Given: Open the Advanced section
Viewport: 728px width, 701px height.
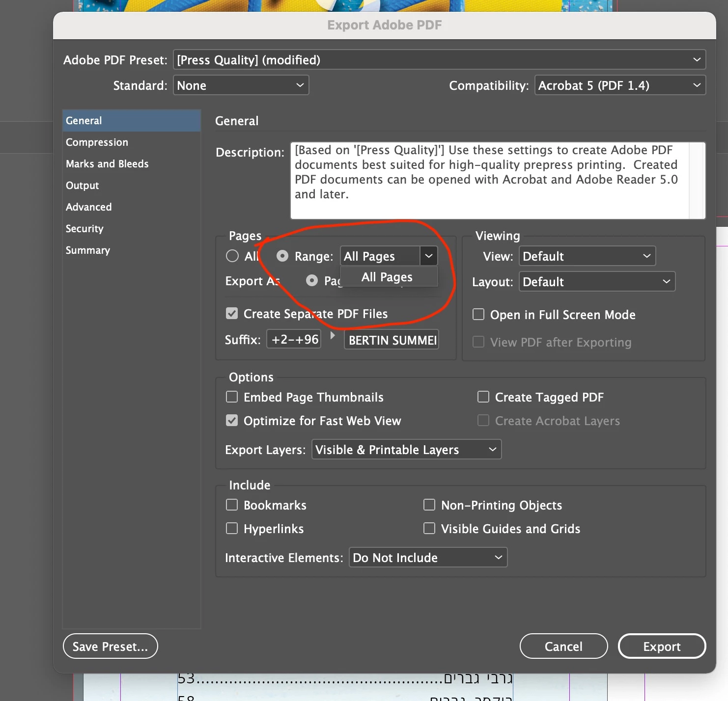Looking at the screenshot, I should point(132,207).
